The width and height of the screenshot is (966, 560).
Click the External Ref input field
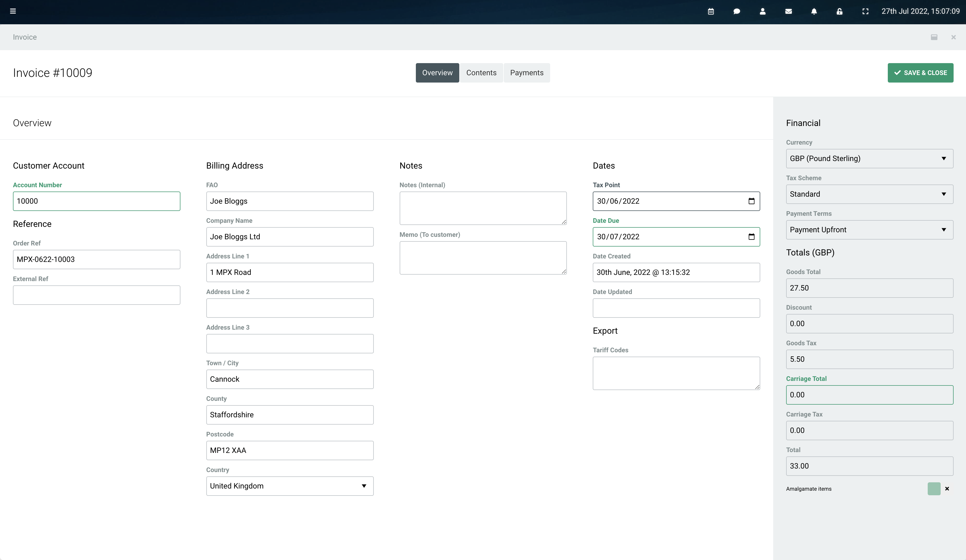point(96,295)
